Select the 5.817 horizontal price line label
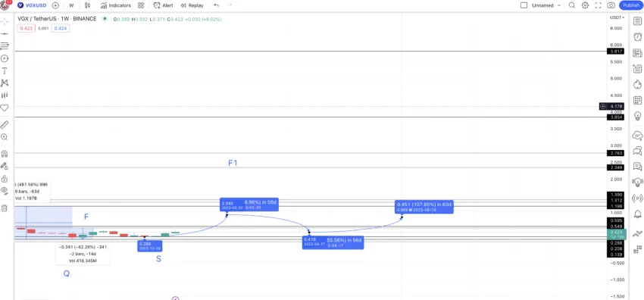This screenshot has width=644, height=300. pyautogui.click(x=617, y=52)
